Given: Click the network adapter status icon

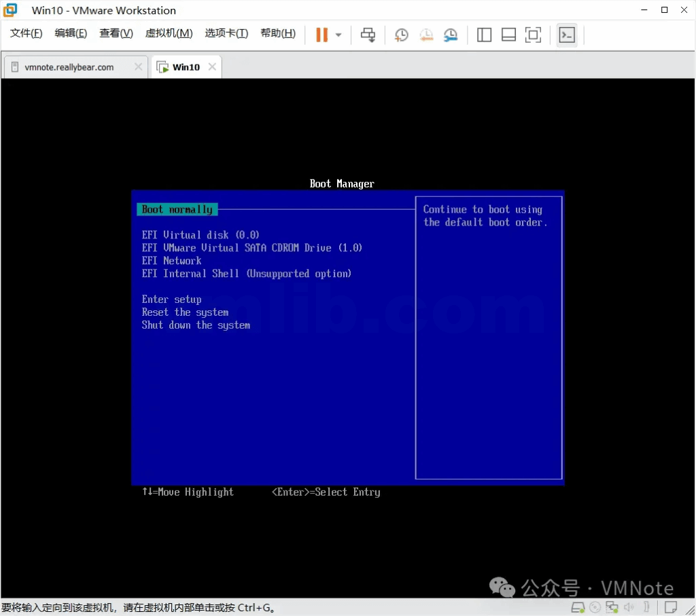Looking at the screenshot, I should click(612, 607).
